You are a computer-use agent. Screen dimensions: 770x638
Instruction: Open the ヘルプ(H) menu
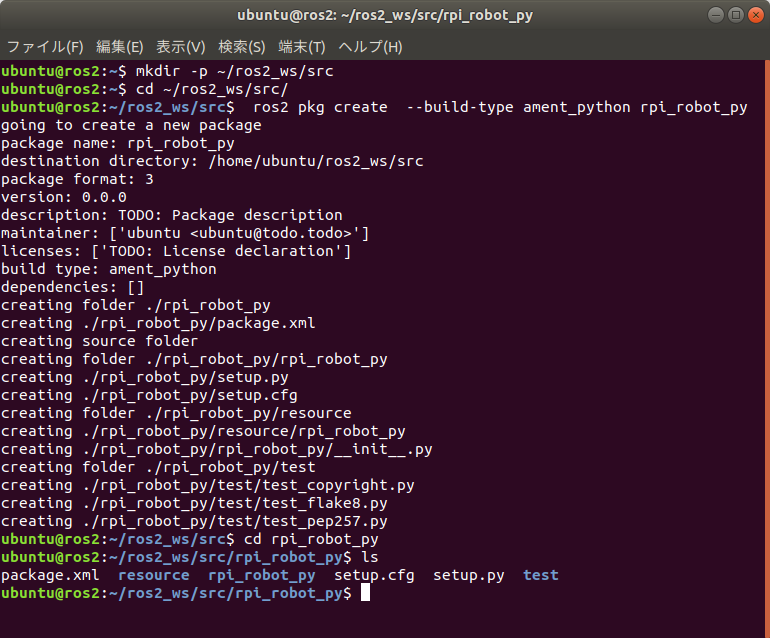[x=371, y=47]
